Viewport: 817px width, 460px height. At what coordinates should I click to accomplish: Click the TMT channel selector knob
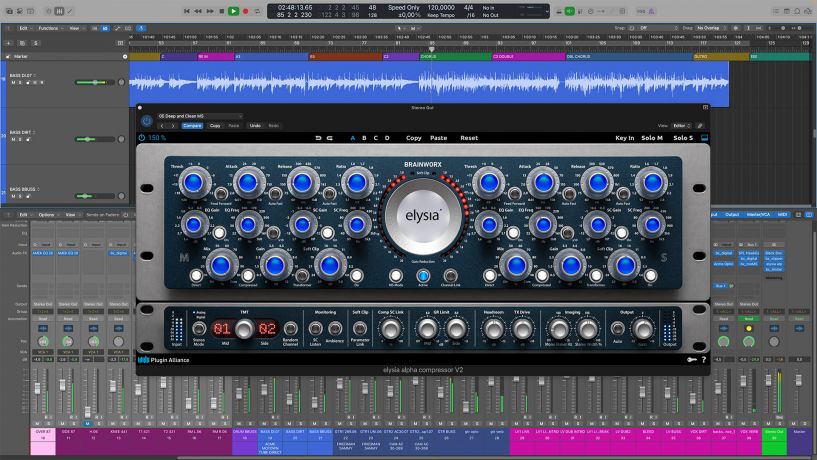coord(244,329)
